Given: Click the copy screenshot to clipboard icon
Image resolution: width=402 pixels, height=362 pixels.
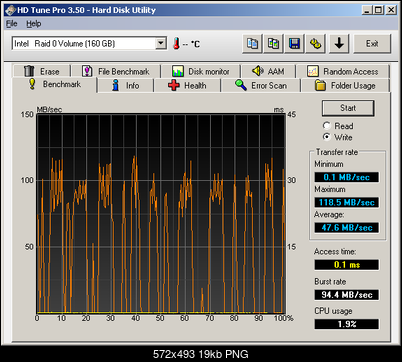Looking at the screenshot, I should tap(273, 44).
